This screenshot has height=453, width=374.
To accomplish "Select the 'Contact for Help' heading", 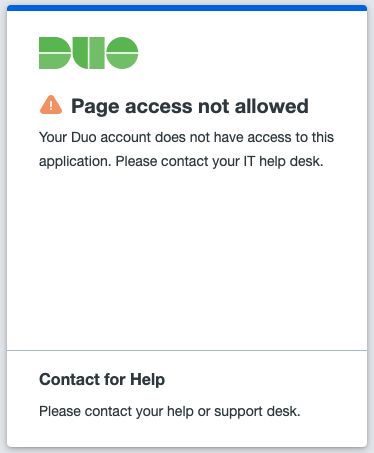I will pyautogui.click(x=102, y=379).
